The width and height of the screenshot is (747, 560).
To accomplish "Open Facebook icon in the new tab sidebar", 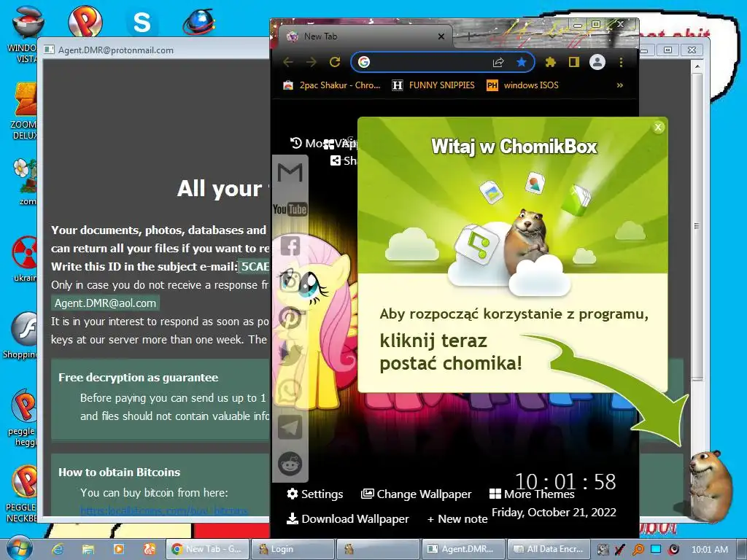I will click(x=290, y=246).
